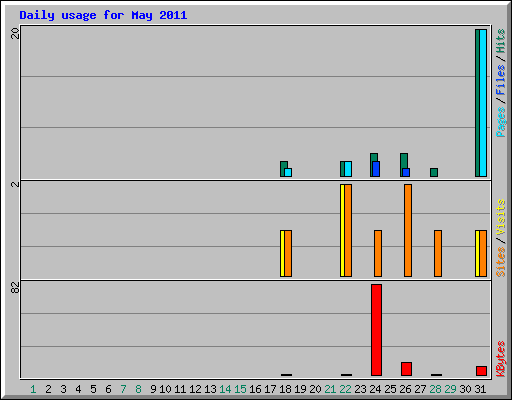The height and width of the screenshot is (400, 512).
Task: Select the tall red KBytes bar for day 24
Action: coord(376,330)
